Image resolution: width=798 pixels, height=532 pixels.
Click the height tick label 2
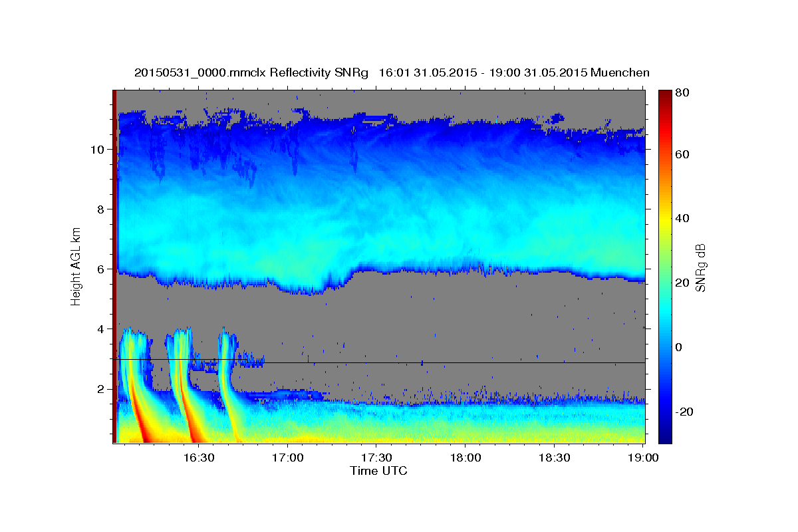coord(101,389)
